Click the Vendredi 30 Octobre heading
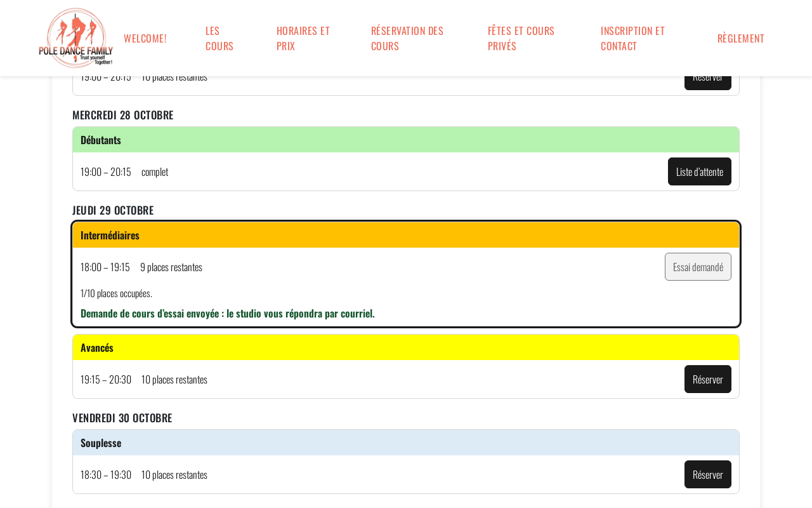 (x=122, y=418)
